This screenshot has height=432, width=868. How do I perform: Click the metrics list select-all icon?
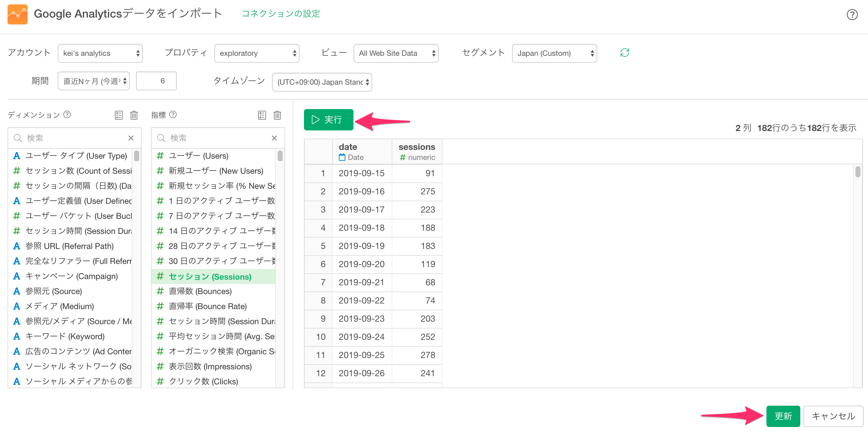click(262, 115)
